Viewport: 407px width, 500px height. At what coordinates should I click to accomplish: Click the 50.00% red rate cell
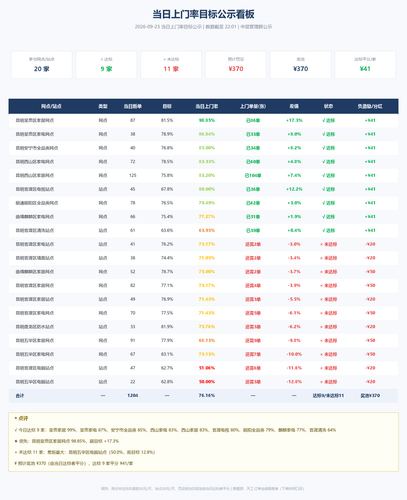207,382
